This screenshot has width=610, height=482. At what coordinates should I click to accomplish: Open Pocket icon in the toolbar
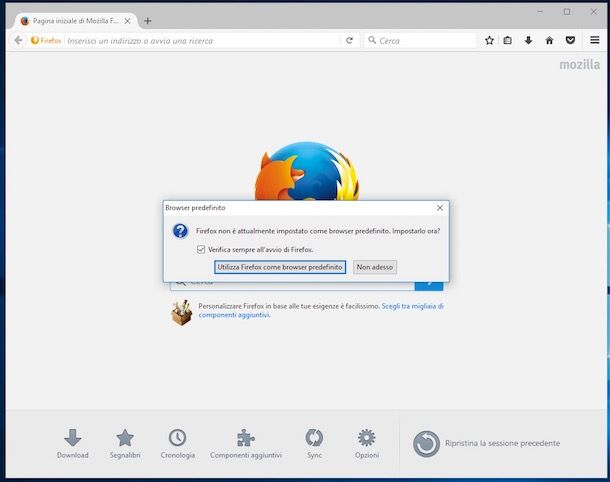tap(570, 40)
